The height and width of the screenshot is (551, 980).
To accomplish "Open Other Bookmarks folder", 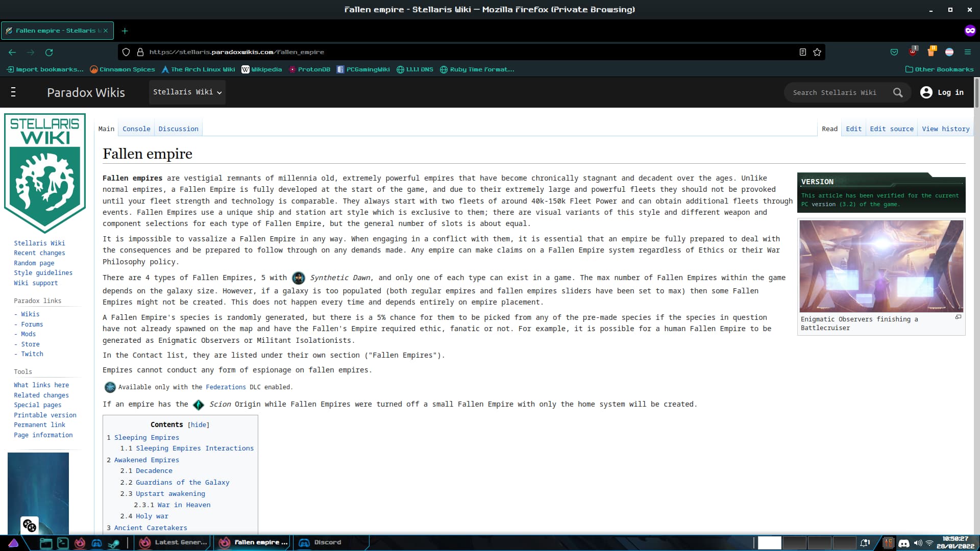I will [939, 69].
